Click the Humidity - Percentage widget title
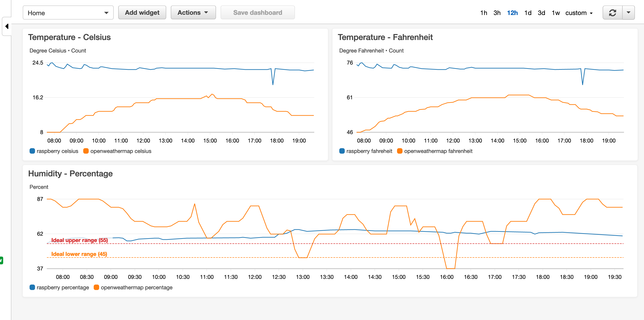The image size is (644, 320). coord(70,173)
